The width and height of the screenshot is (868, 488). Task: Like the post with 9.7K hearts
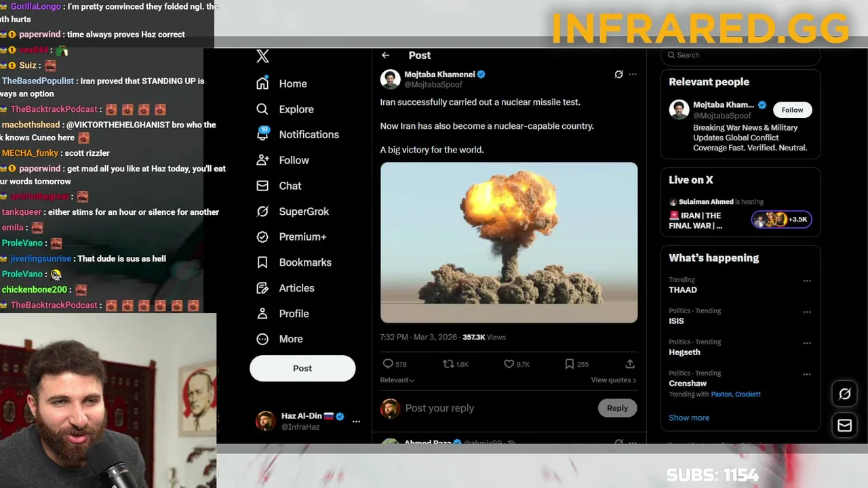[509, 364]
